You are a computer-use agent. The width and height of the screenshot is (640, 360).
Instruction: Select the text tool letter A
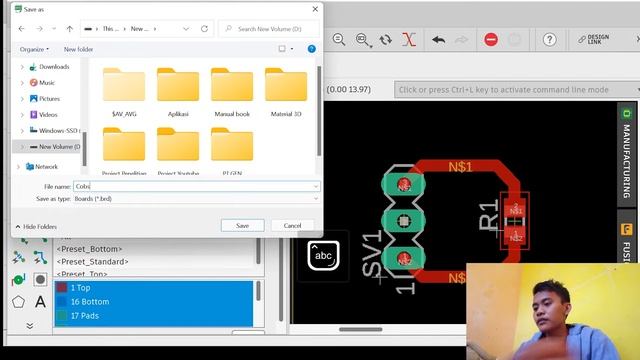tap(40, 302)
